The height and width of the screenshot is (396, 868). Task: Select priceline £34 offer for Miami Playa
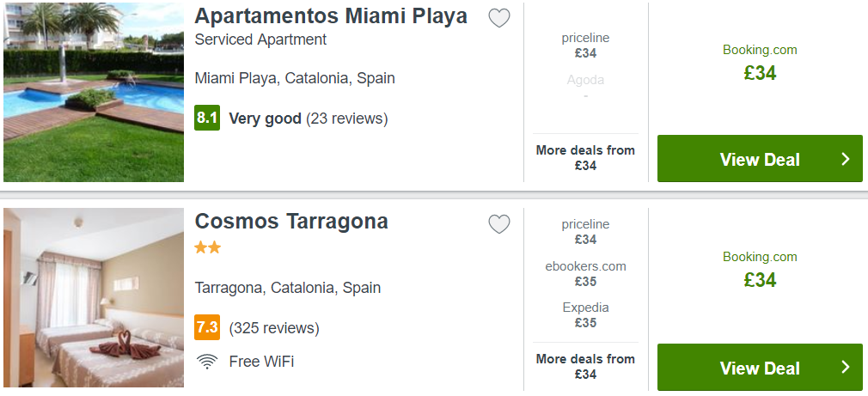[585, 46]
